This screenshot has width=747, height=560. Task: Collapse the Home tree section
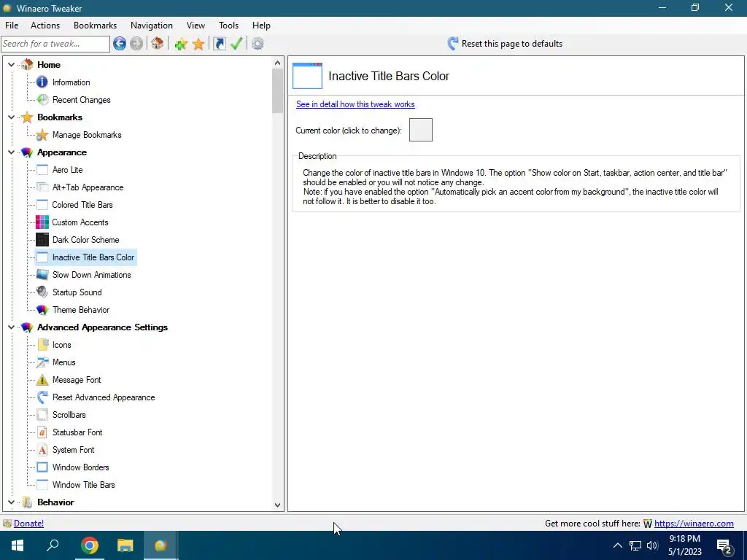(11, 64)
